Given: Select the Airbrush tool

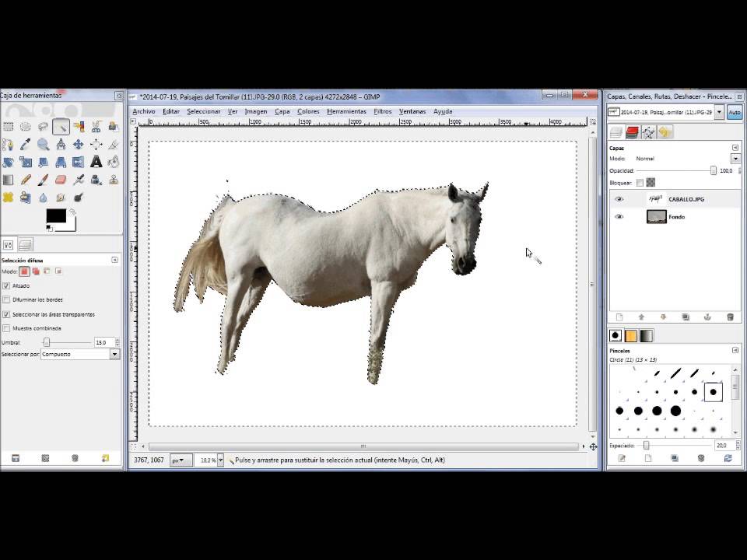Looking at the screenshot, I should click(79, 180).
